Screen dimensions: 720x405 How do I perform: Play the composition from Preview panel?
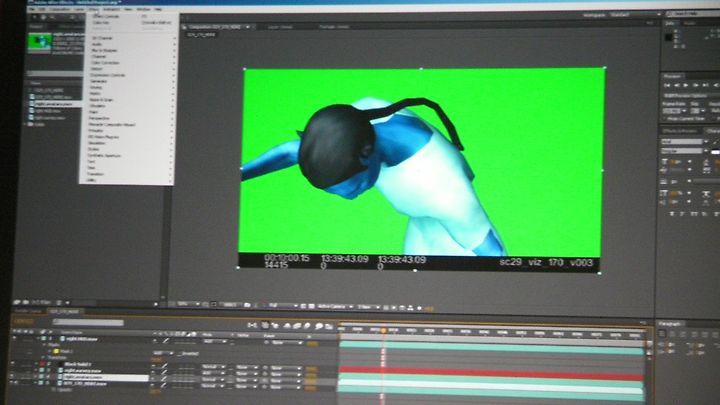(x=686, y=85)
